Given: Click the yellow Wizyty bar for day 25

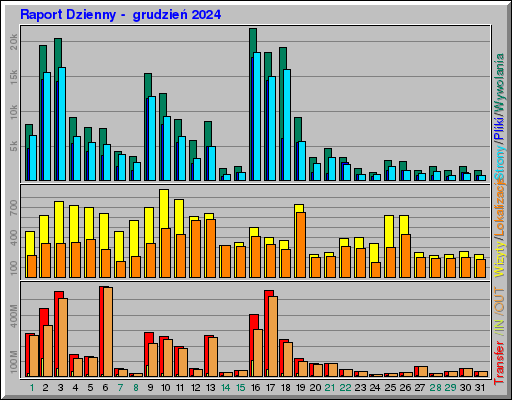Looking at the screenshot, I should click(389, 231).
